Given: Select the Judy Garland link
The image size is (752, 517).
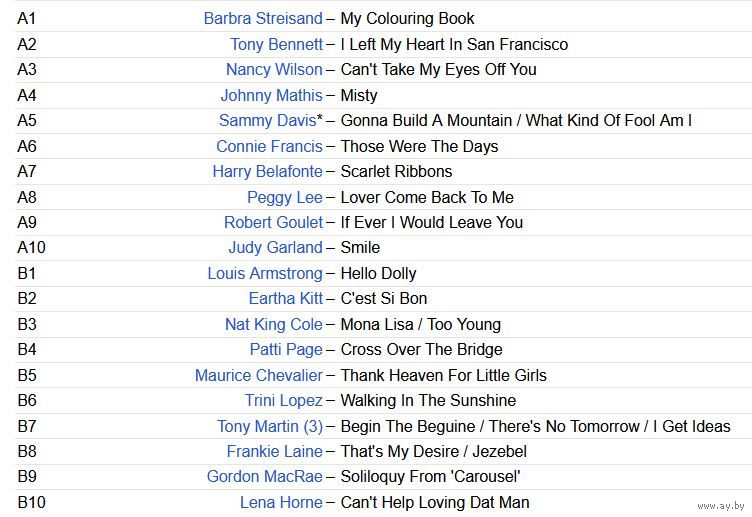Looking at the screenshot, I should click(275, 247).
